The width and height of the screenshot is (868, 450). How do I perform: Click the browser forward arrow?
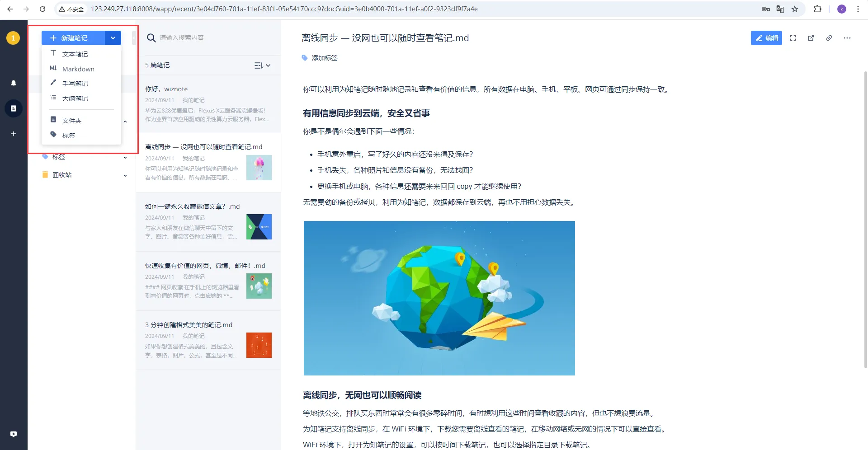coord(26,9)
